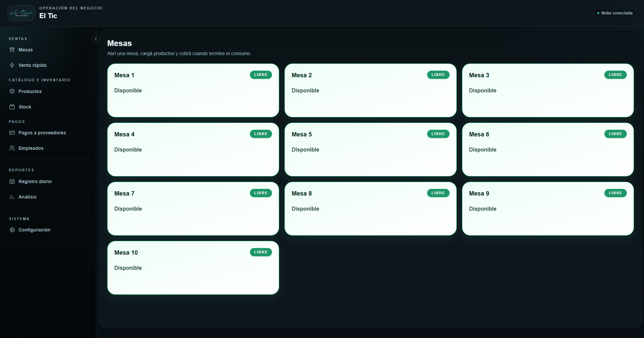The height and width of the screenshot is (338, 644).
Task: Click the LIBRE badge on Mesa 4
Action: pyautogui.click(x=261, y=134)
